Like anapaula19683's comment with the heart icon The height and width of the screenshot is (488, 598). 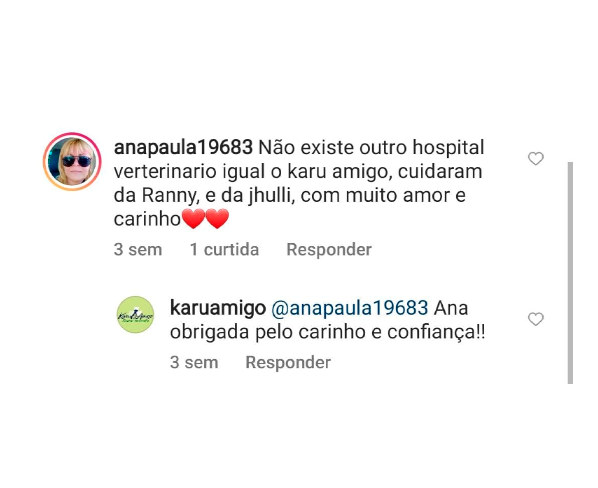(x=535, y=159)
